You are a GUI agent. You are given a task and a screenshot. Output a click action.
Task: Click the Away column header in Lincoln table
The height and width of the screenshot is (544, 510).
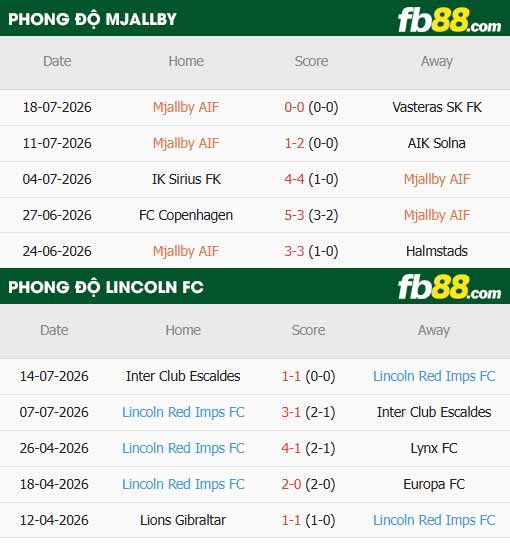tap(434, 330)
